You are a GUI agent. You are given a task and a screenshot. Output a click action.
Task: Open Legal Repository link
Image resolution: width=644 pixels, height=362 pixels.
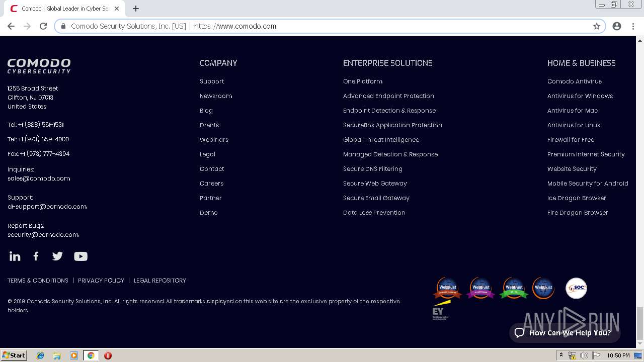[x=160, y=281]
